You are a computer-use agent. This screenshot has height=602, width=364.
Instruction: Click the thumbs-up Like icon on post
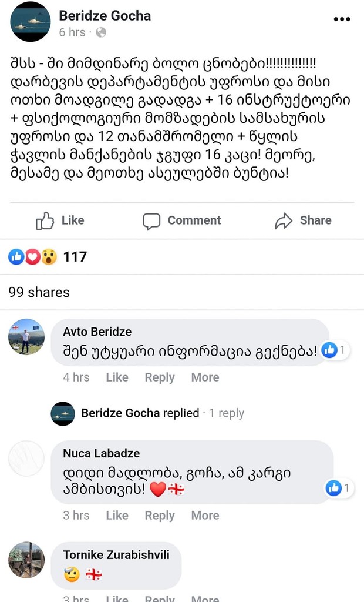pyautogui.click(x=45, y=221)
